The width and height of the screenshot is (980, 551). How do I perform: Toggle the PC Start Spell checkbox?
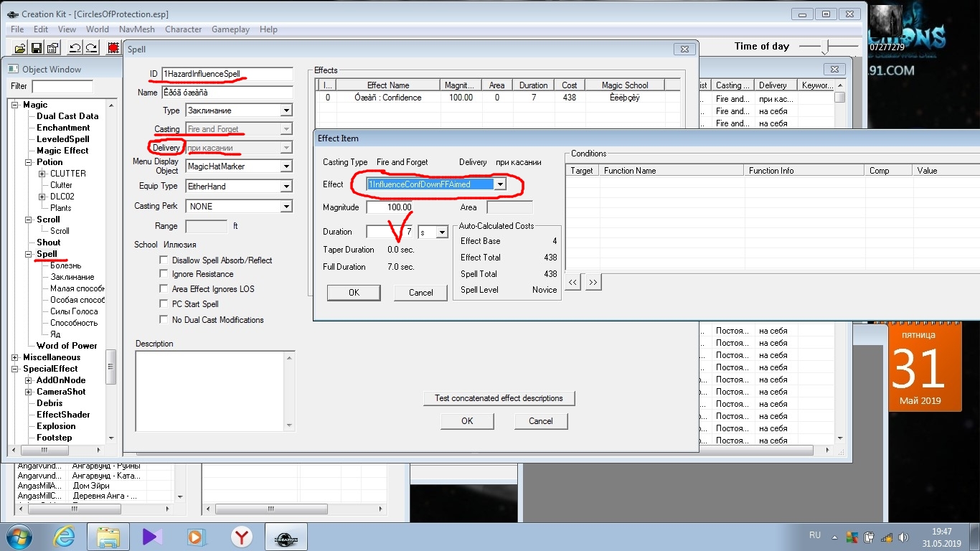tap(164, 304)
